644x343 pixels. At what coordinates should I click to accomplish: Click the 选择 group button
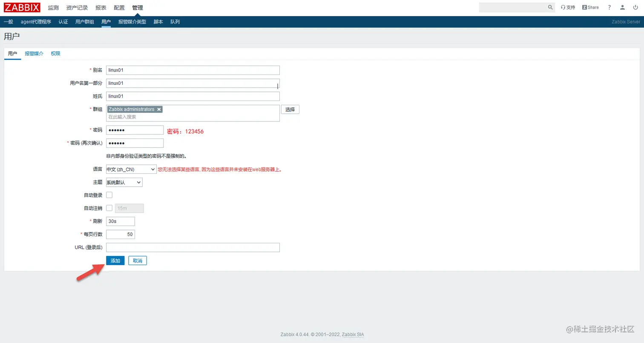coord(290,110)
